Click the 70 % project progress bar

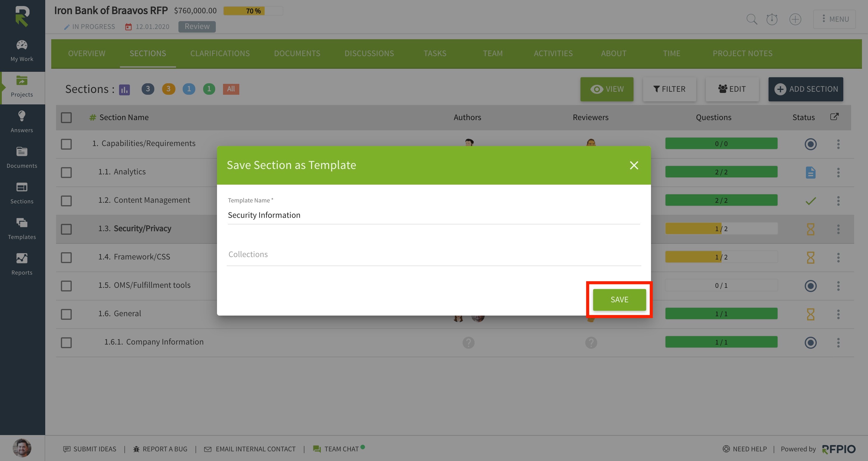tap(253, 11)
